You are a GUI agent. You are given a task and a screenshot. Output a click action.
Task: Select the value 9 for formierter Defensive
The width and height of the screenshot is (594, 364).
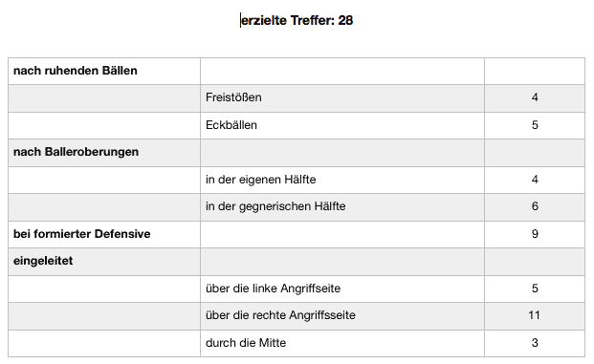pyautogui.click(x=535, y=235)
